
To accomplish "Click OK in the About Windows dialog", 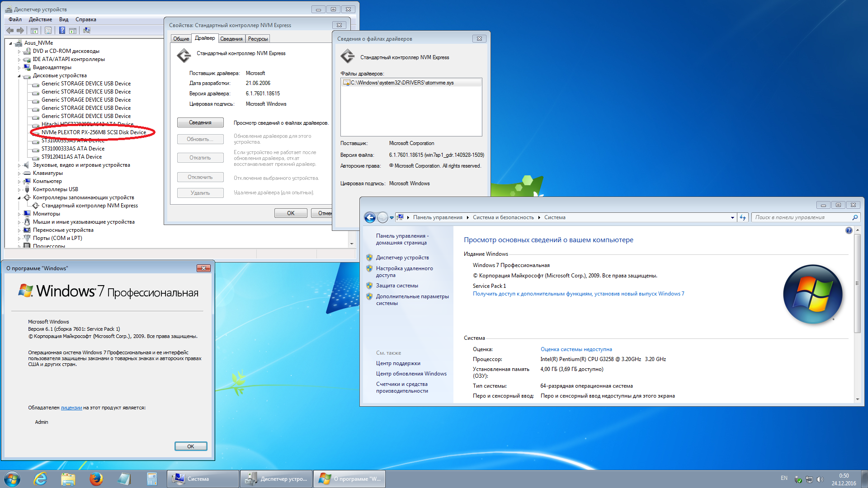I will coord(191,446).
